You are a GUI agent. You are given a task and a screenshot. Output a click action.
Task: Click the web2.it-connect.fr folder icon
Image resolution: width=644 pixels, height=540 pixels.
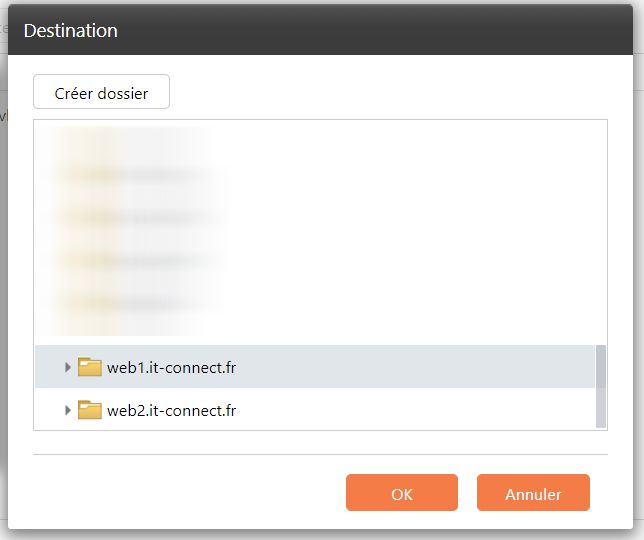[x=90, y=410]
